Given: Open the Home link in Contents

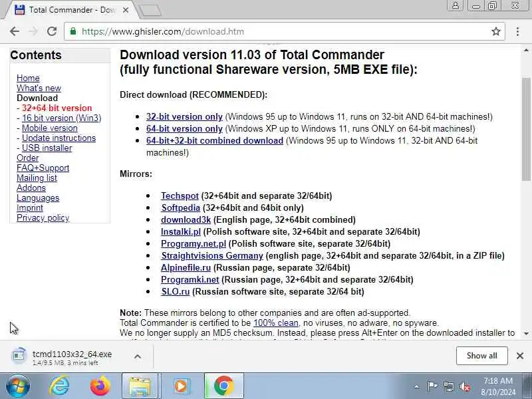Looking at the screenshot, I should (x=28, y=78).
